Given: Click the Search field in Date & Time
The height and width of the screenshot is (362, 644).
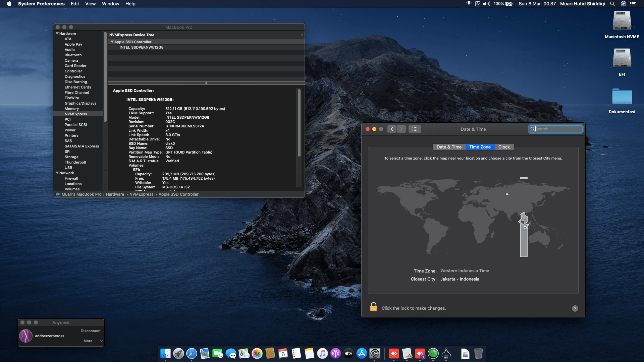Looking at the screenshot, I should tap(556, 129).
